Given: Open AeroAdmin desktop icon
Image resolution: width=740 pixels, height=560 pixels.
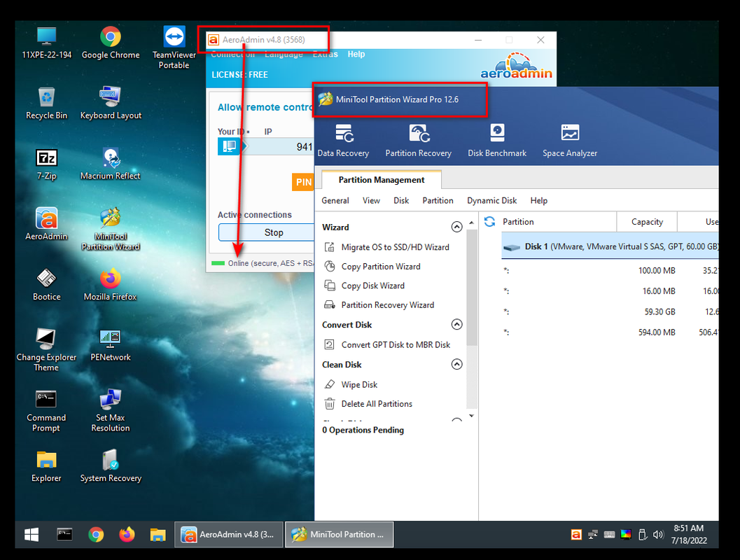Looking at the screenshot, I should 46,224.
